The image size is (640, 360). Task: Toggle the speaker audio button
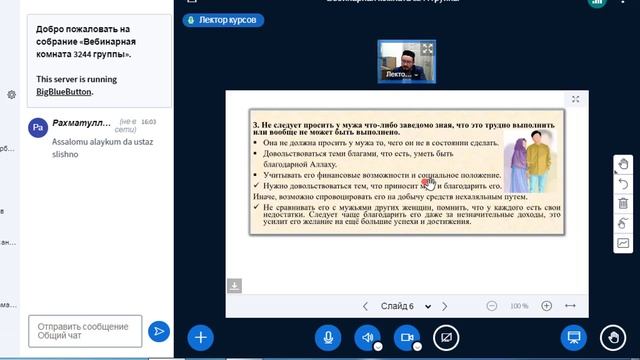click(367, 338)
